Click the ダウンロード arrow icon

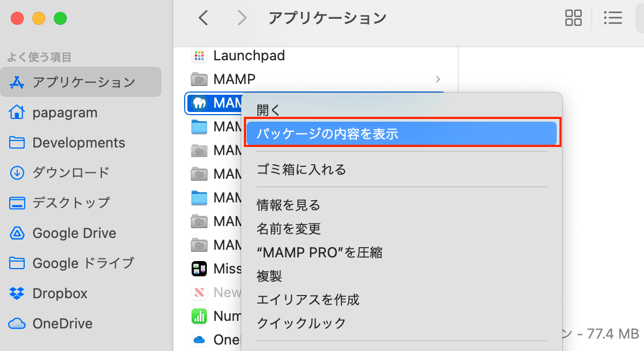[17, 173]
